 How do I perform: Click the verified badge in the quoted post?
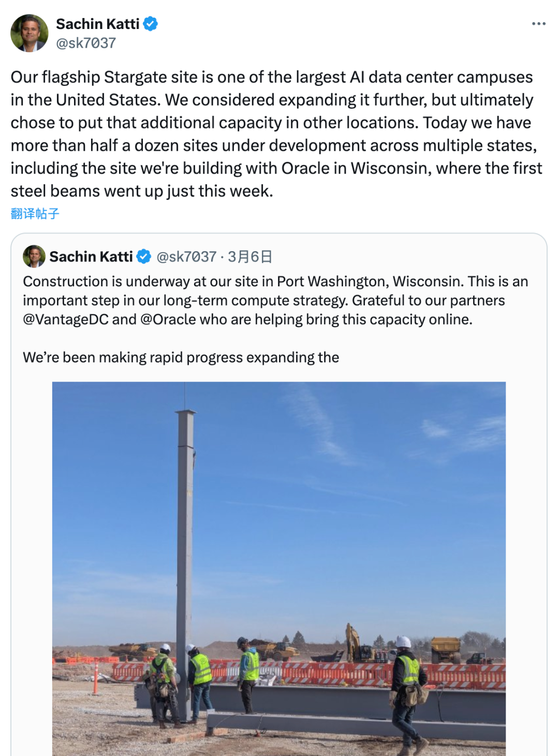click(x=144, y=256)
